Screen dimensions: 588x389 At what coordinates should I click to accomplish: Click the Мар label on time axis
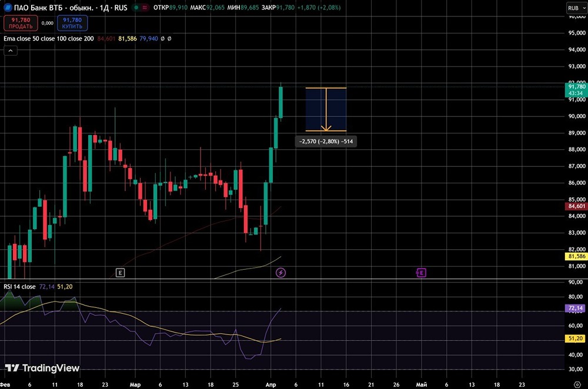pyautogui.click(x=135, y=384)
